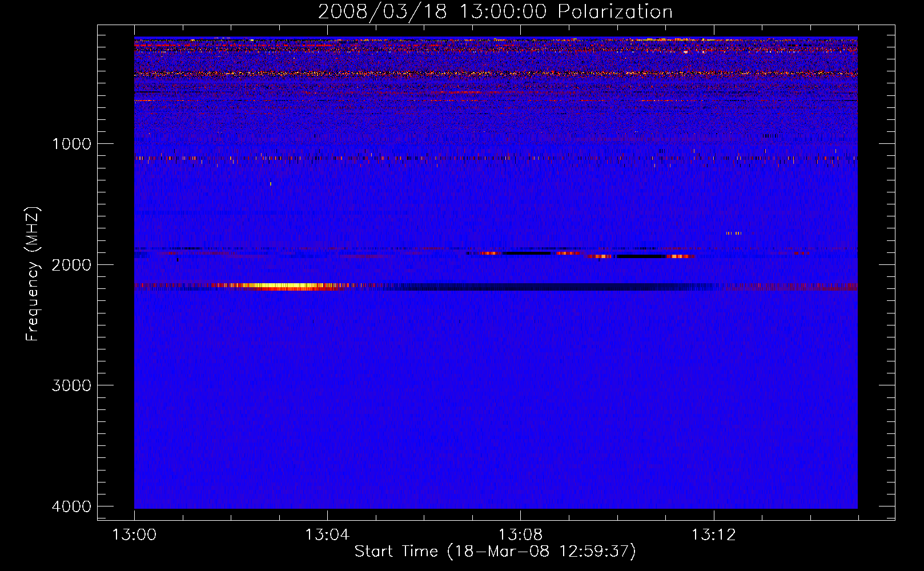
Task: Click the '4000' frequency tick label
Action: pos(71,506)
